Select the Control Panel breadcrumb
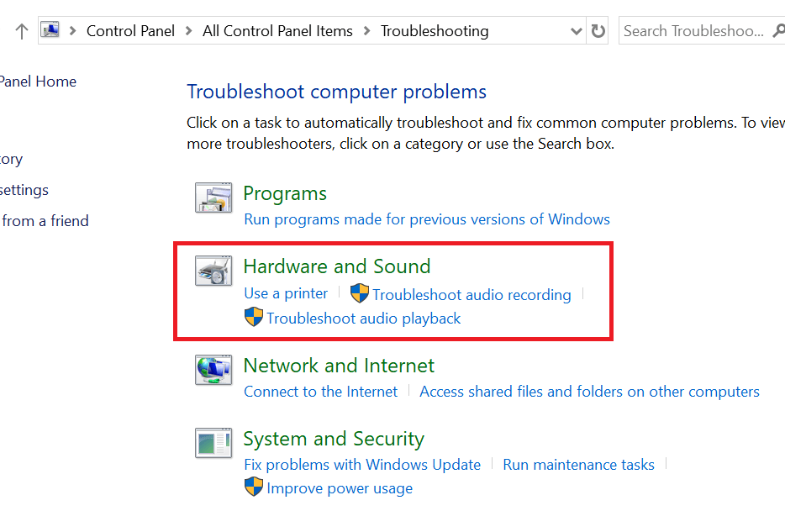 [130, 31]
